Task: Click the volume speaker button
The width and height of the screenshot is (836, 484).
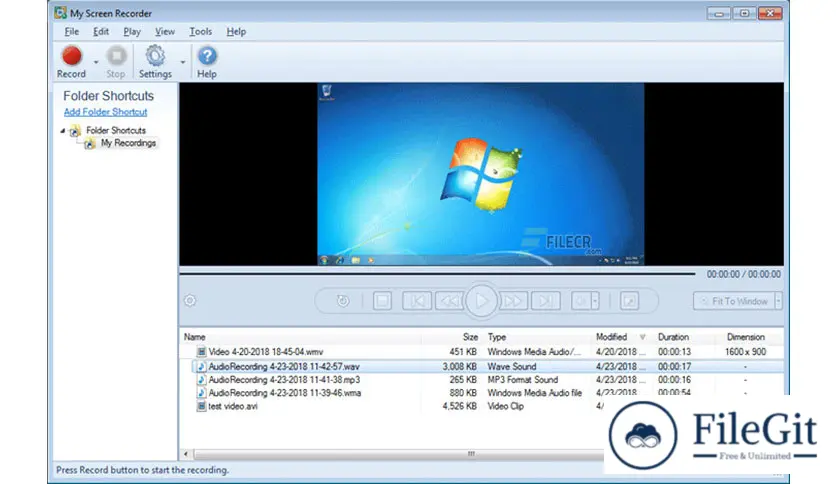Action: (x=581, y=301)
